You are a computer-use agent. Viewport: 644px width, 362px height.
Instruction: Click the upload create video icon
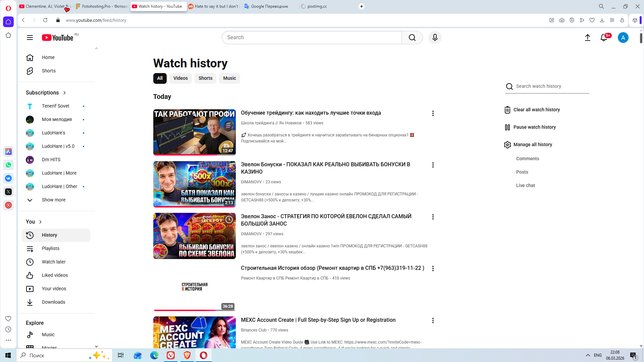coord(587,38)
